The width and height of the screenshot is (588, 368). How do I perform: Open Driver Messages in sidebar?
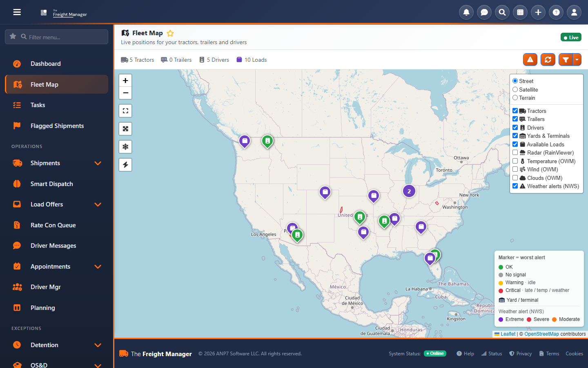(56, 246)
